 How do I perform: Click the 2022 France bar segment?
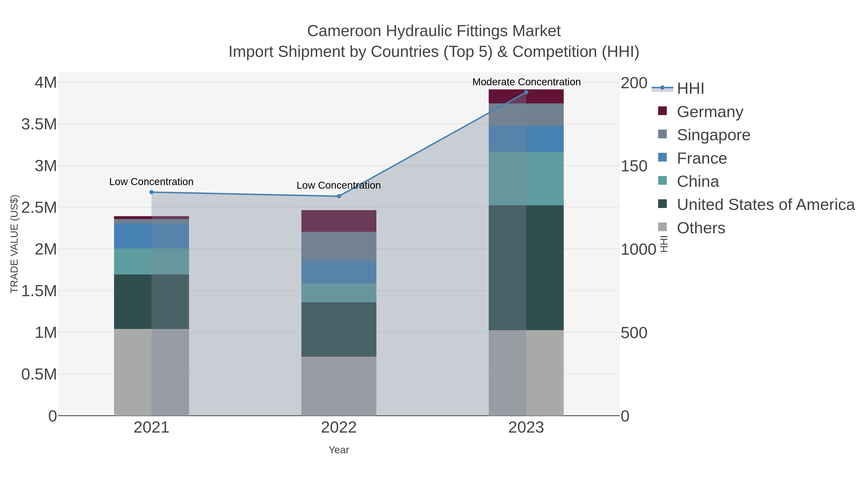339,272
